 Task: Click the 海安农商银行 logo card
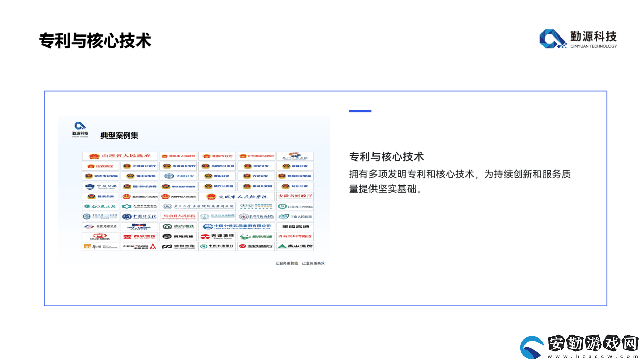[x=256, y=247]
